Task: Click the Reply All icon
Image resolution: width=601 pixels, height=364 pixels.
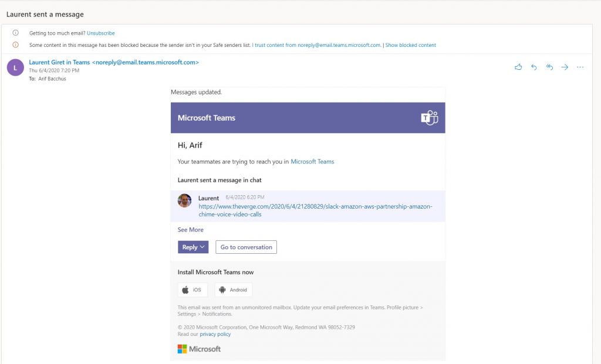Action: click(x=549, y=67)
